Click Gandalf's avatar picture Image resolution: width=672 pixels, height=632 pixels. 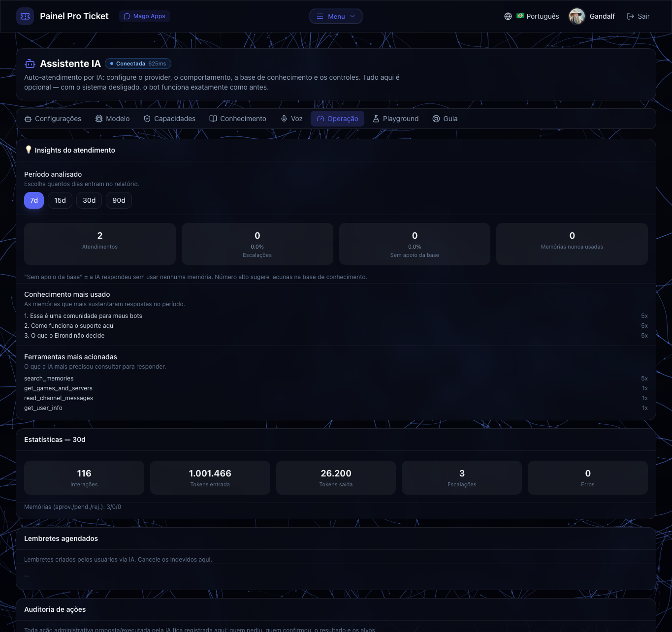coord(577,16)
